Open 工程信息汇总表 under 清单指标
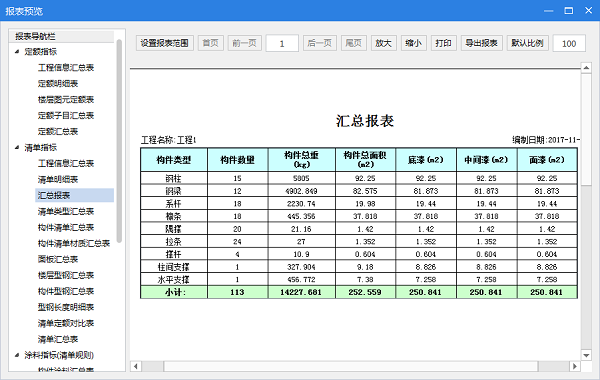Screen dimensions: 600x380 pos(66,163)
